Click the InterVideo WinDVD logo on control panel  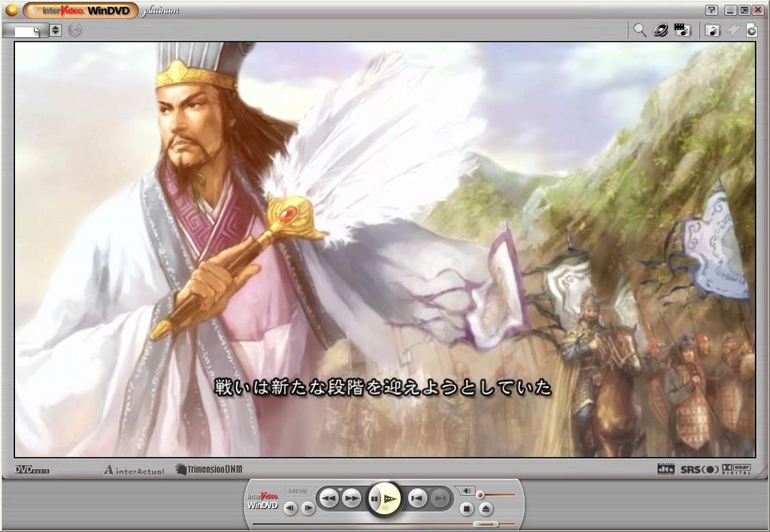(x=262, y=500)
